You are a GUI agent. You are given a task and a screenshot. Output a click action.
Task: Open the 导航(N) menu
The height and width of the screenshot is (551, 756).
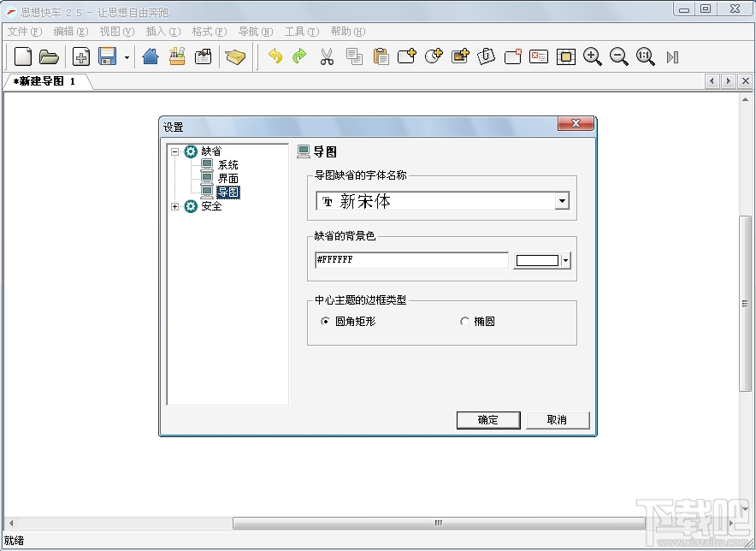[x=256, y=32]
